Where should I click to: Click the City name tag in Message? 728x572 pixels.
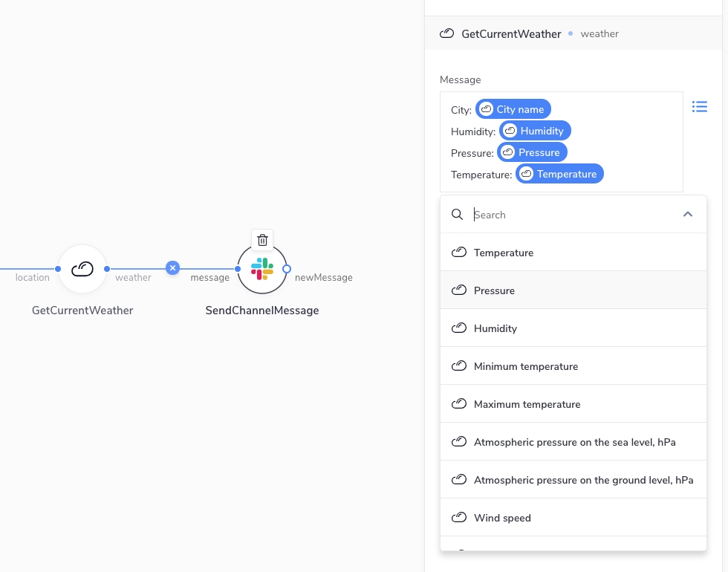(513, 109)
